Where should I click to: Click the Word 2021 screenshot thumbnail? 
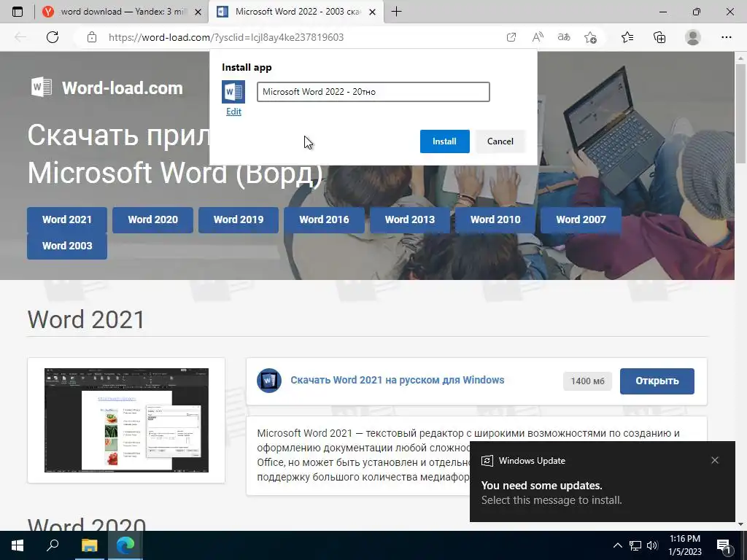tap(126, 421)
